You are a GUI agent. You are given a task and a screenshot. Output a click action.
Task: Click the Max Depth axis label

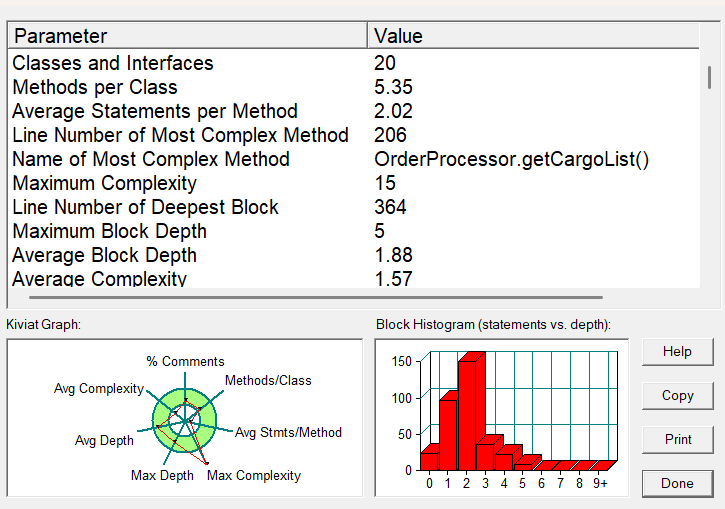(x=162, y=475)
